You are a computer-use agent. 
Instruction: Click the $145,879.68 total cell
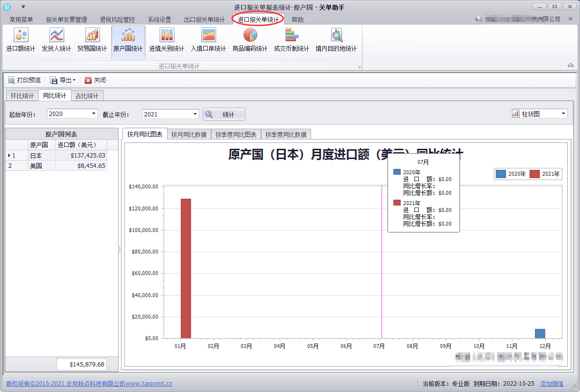click(x=82, y=364)
